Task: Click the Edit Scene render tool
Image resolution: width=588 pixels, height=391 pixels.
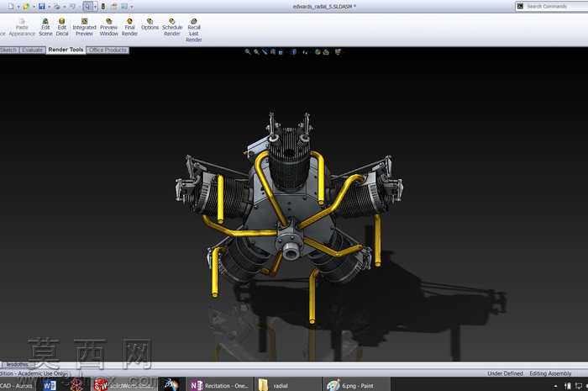Action: click(45, 28)
